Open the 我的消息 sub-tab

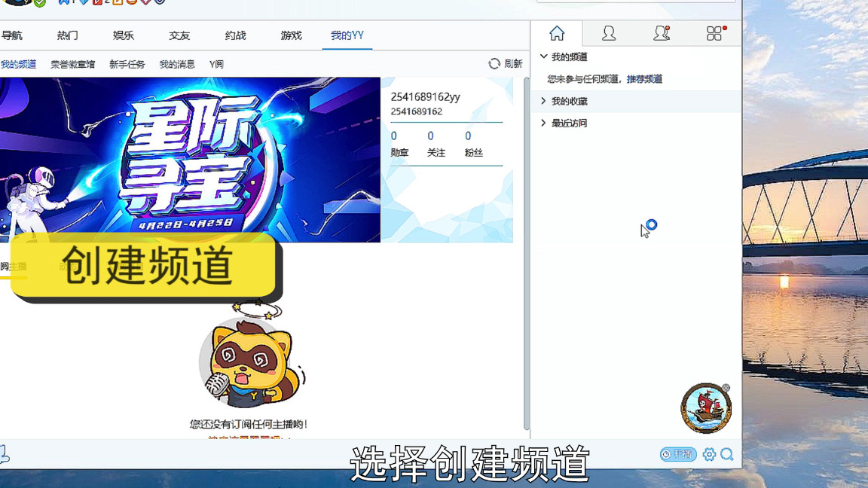[x=177, y=64]
